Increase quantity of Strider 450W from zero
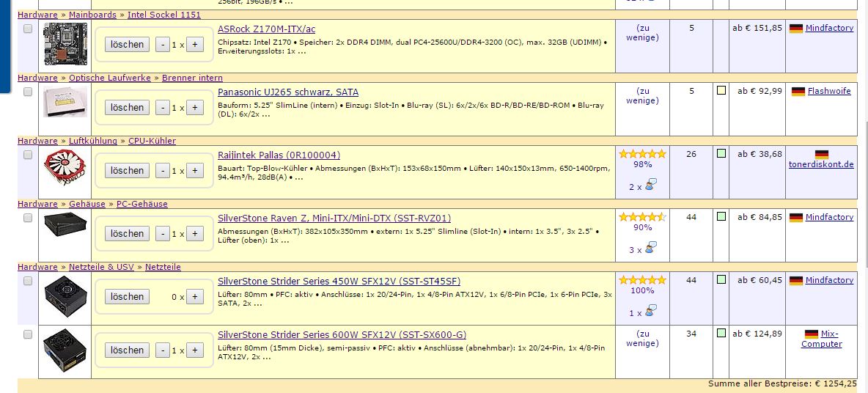868x393 pixels. (195, 297)
